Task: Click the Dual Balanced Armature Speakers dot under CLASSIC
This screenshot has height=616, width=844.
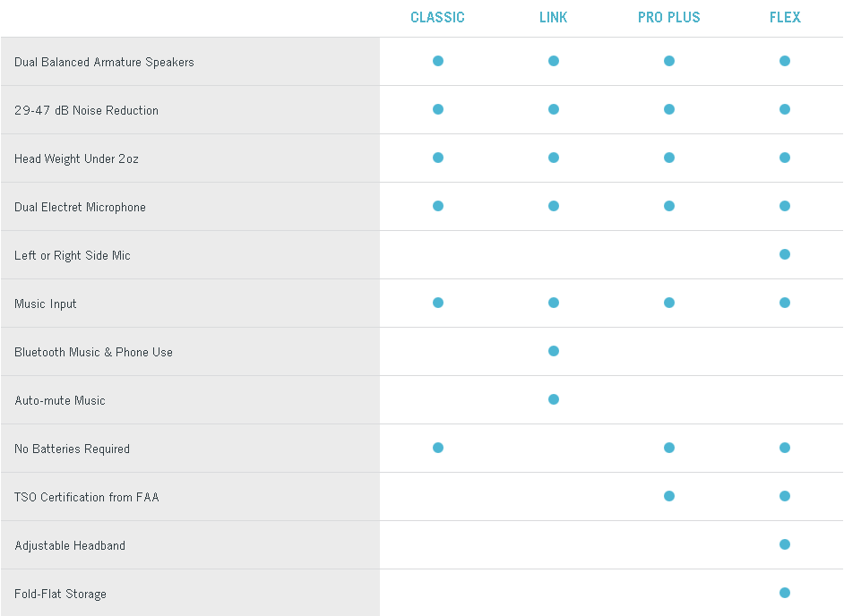Action: 438,61
